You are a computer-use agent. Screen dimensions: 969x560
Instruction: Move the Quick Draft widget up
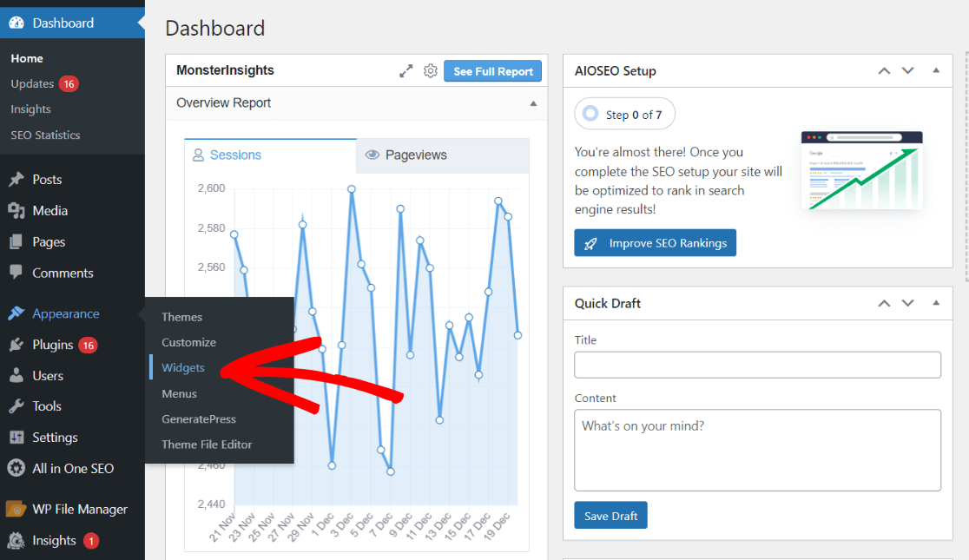point(883,303)
